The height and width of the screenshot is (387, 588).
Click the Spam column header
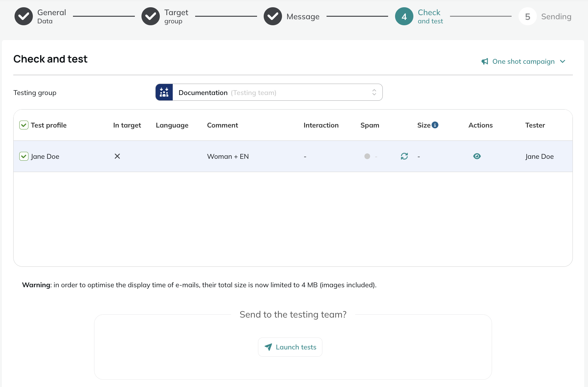[x=370, y=125]
